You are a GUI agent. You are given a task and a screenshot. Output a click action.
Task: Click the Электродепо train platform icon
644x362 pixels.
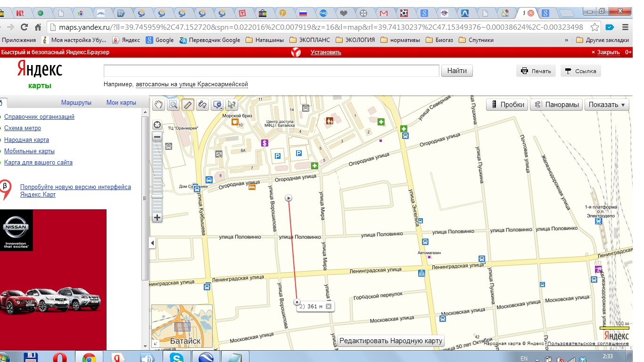pyautogui.click(x=598, y=221)
